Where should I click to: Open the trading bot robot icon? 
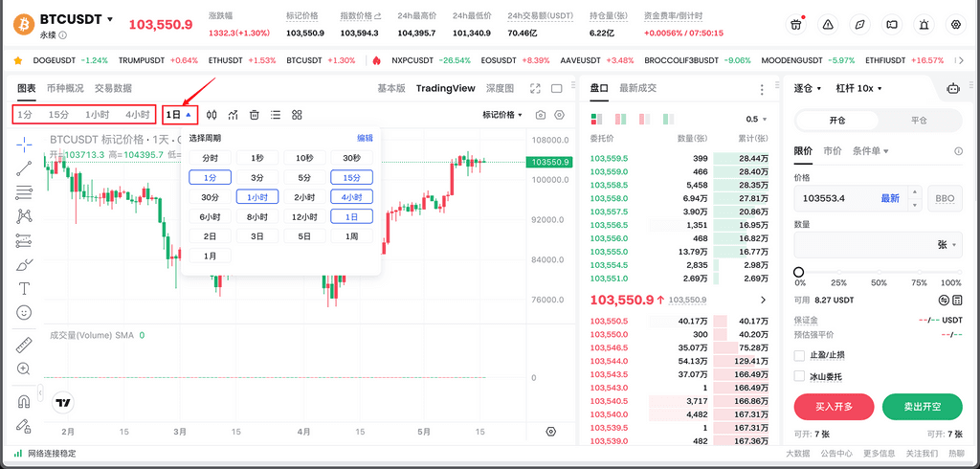click(952, 88)
